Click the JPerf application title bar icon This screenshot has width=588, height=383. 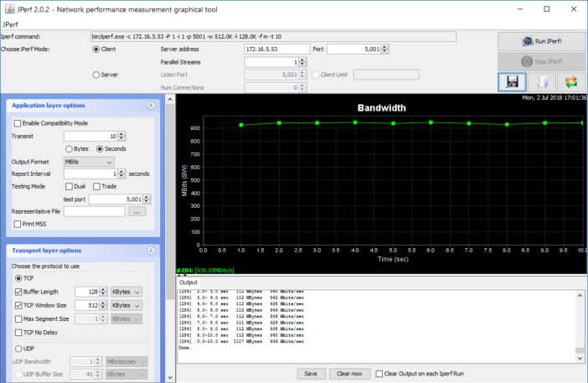pyautogui.click(x=10, y=9)
